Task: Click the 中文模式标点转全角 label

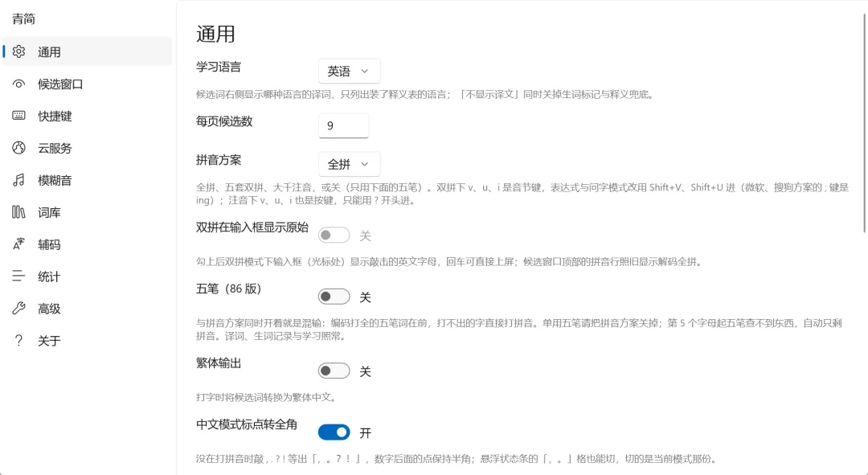Action: tap(247, 424)
